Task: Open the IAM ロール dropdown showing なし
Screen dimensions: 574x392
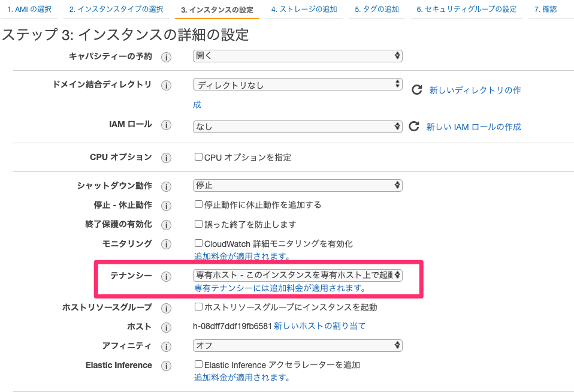Action: pyautogui.click(x=297, y=126)
